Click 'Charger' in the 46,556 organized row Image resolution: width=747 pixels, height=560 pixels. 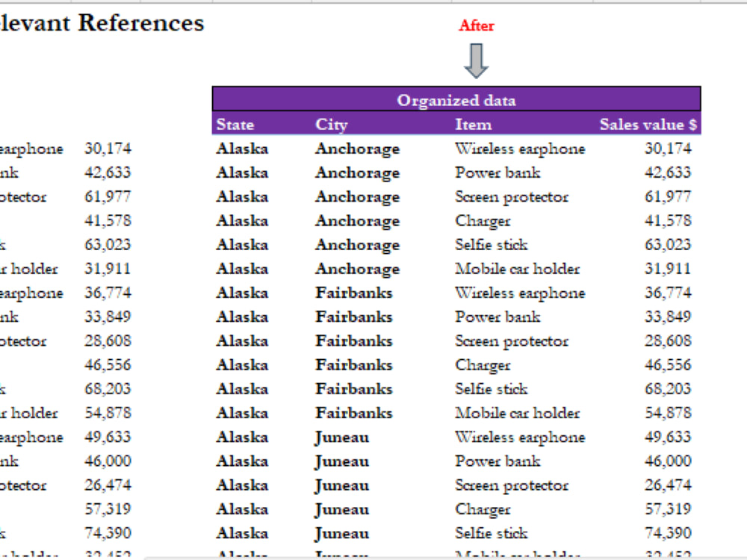coord(483,365)
